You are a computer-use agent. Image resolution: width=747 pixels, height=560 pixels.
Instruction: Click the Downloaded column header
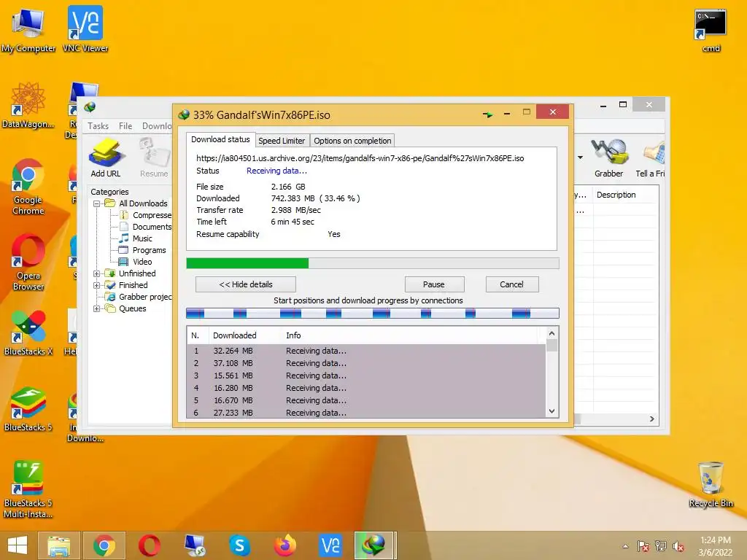[245, 335]
